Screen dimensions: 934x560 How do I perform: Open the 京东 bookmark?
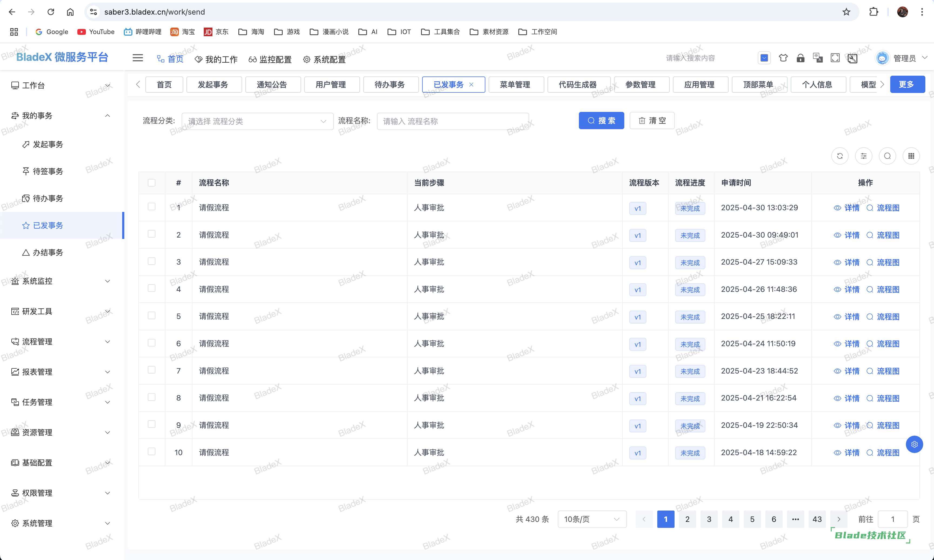point(216,32)
